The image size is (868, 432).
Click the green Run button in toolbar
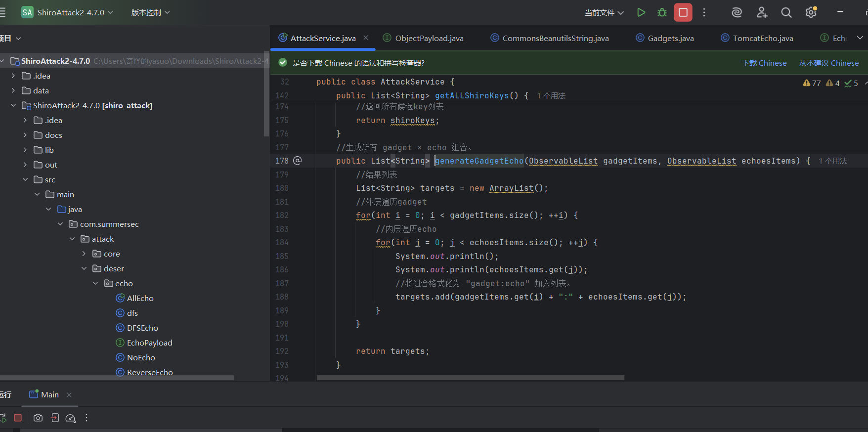coord(641,12)
